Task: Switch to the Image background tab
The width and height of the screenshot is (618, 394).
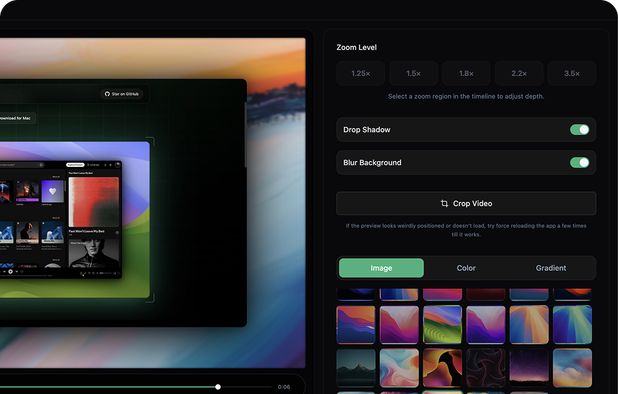Action: [x=381, y=268]
